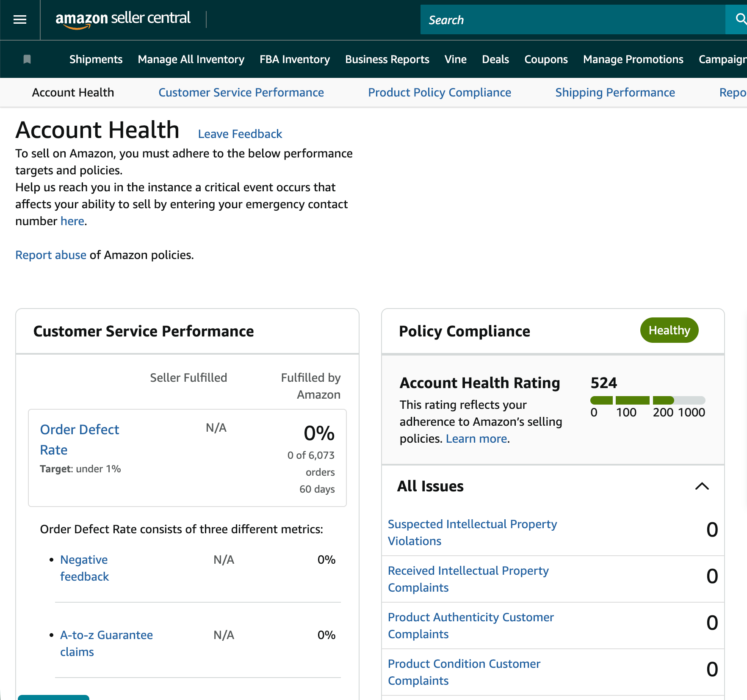Open Business Reports
The width and height of the screenshot is (747, 700).
[x=387, y=59]
